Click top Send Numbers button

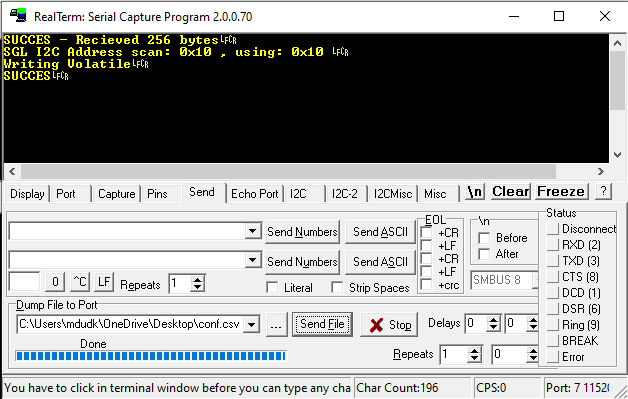point(302,232)
